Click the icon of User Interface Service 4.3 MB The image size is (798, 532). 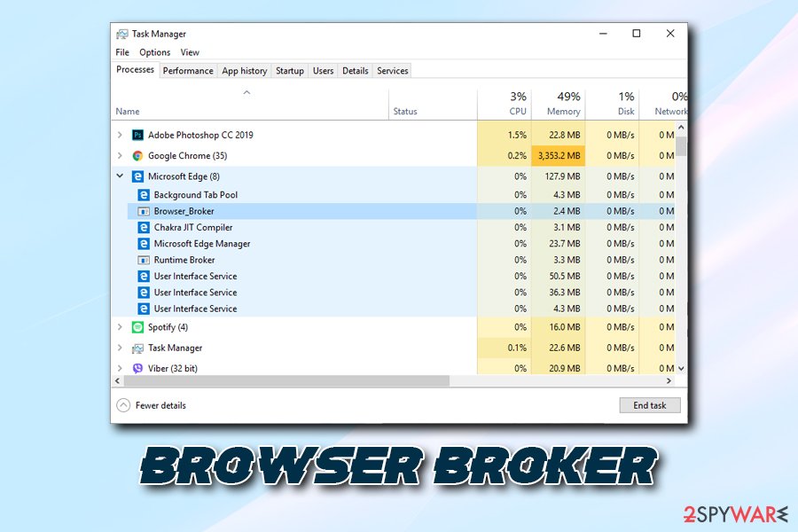[x=144, y=309]
